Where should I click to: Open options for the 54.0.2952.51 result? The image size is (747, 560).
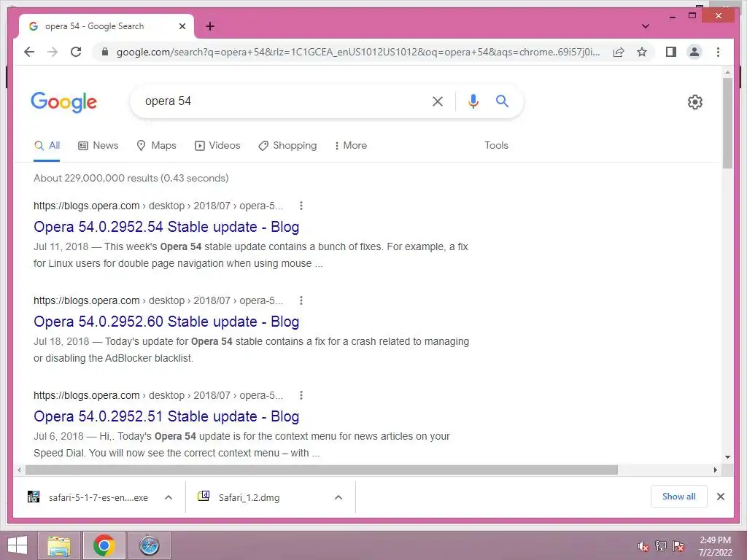(301, 395)
